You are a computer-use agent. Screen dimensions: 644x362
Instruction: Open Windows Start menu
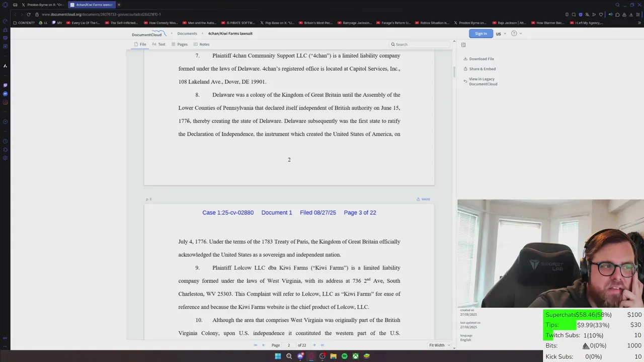(x=278, y=356)
